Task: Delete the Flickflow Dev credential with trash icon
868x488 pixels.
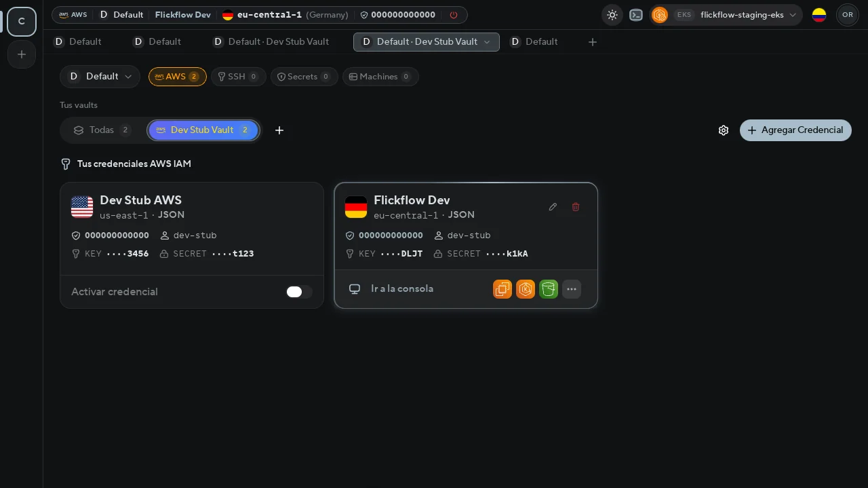Action: point(576,207)
